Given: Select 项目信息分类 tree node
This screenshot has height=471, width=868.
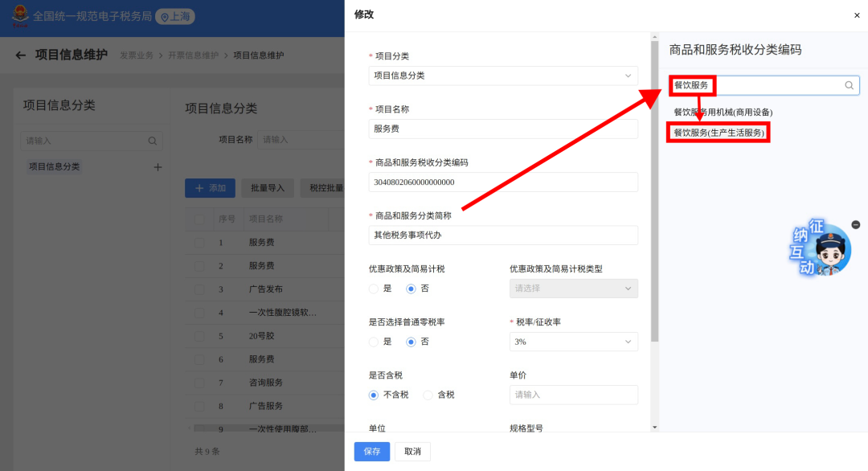Looking at the screenshot, I should (55, 166).
